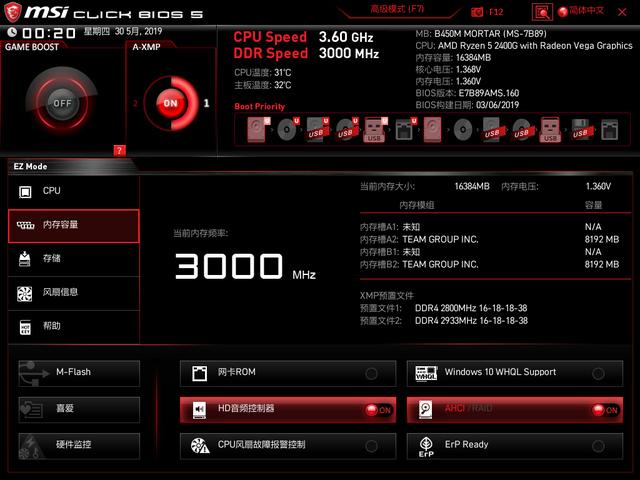Switch the AHCI/RAID ON toggle
Viewport: 640px width, 480px height.
(606, 410)
